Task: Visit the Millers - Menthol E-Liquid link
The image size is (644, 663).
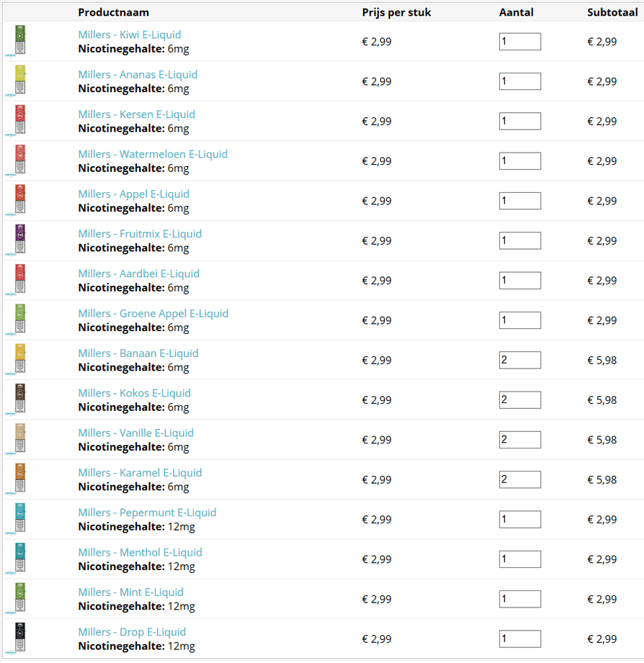Action: point(140,552)
